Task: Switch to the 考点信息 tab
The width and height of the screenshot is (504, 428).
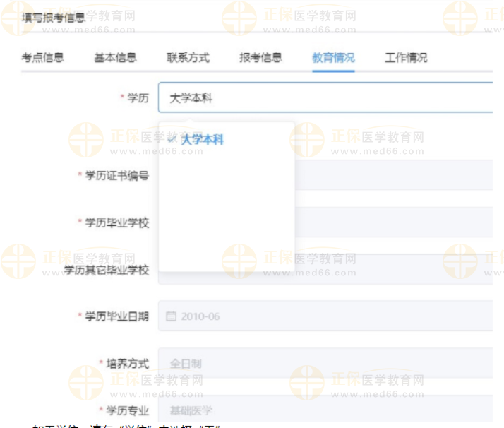Action: (42, 58)
